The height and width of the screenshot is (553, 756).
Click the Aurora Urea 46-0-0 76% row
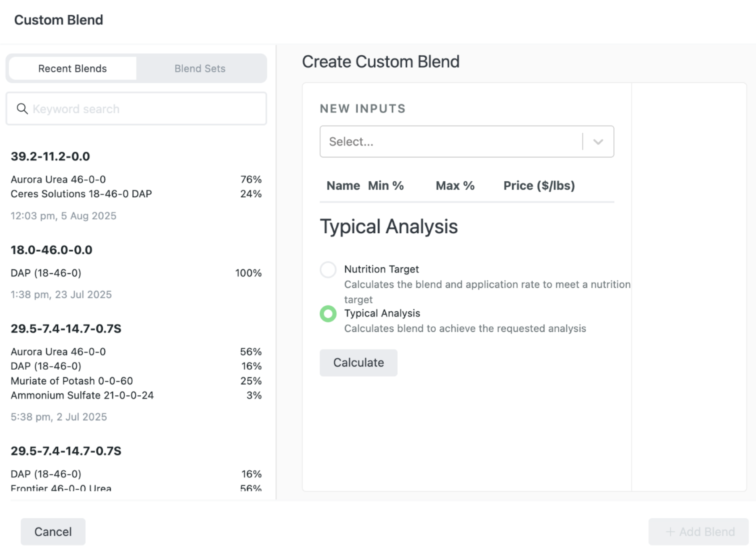click(x=136, y=180)
